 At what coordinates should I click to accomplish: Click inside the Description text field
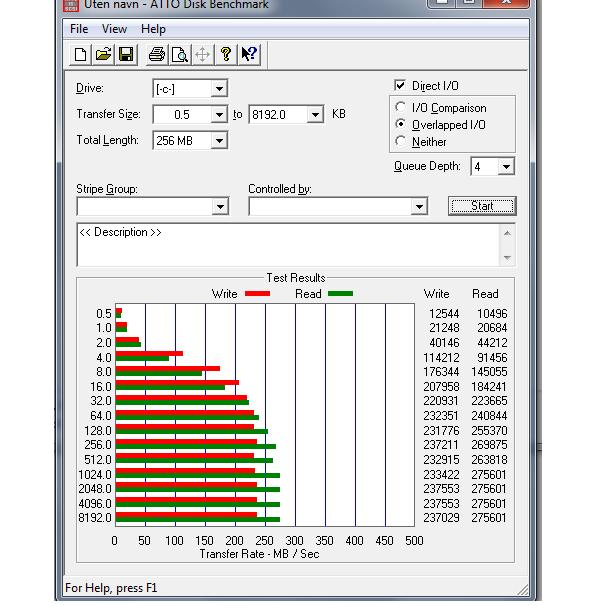[x=288, y=245]
